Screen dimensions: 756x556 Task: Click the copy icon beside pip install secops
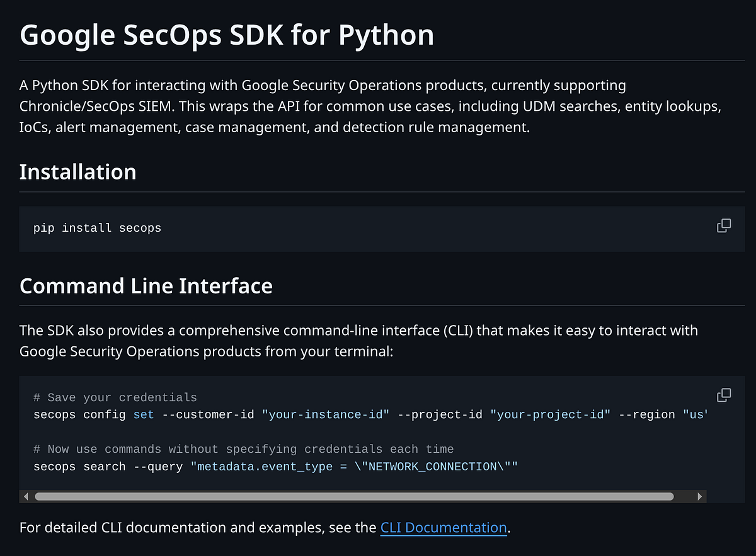coord(723,225)
